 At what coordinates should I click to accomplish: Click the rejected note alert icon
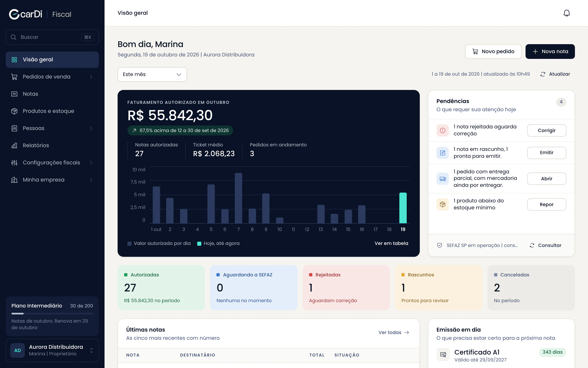[x=442, y=130]
